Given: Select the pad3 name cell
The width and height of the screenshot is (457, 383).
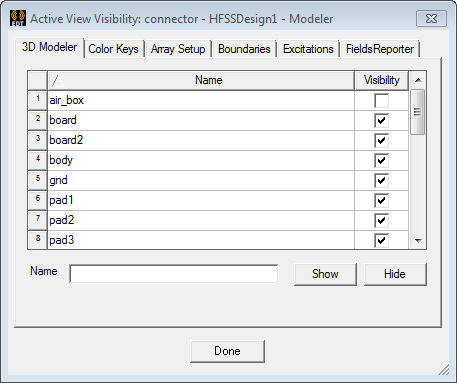Looking at the screenshot, I should point(201,240).
